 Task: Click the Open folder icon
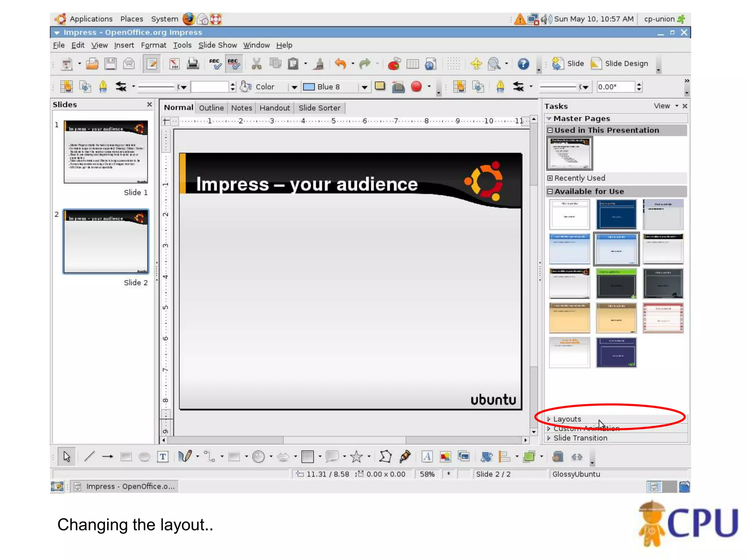pyautogui.click(x=92, y=64)
